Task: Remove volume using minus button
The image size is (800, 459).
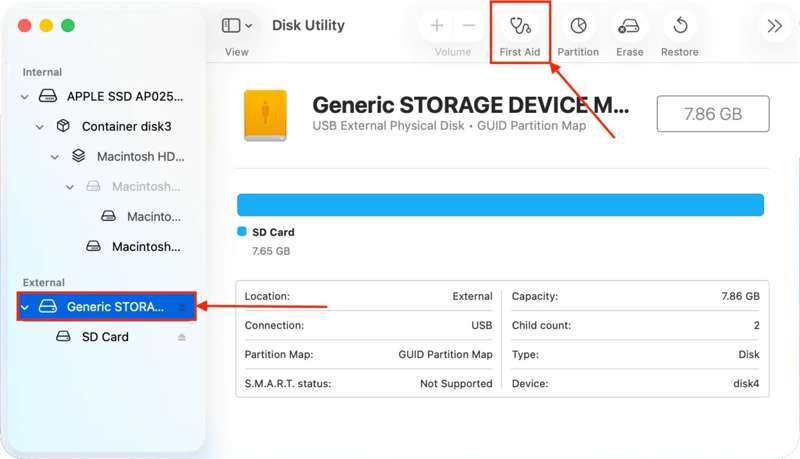Action: (x=468, y=26)
